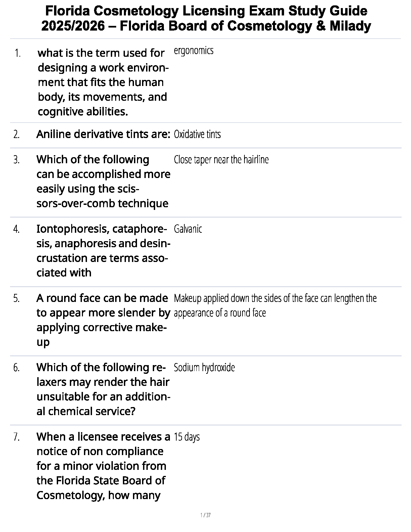This screenshot has width=411, height=532.
Task: Click the answer "15 days"
Action: (x=187, y=437)
